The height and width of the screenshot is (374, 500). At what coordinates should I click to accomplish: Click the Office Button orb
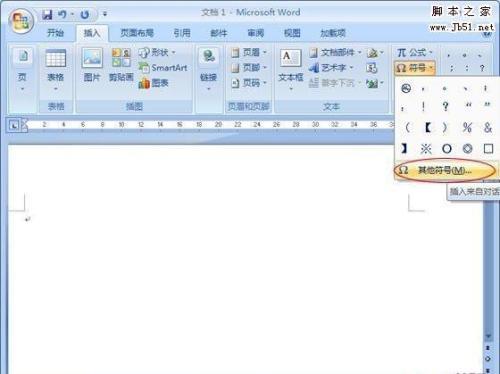pyautogui.click(x=21, y=21)
